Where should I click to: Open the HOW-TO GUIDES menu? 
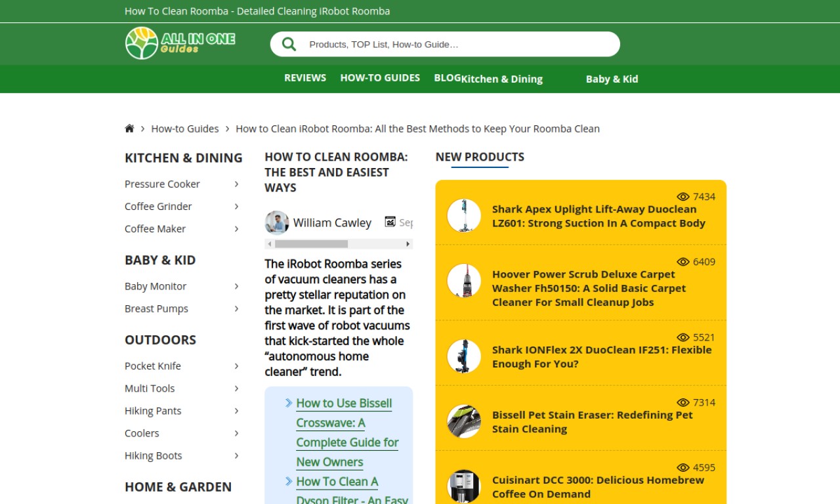click(380, 77)
